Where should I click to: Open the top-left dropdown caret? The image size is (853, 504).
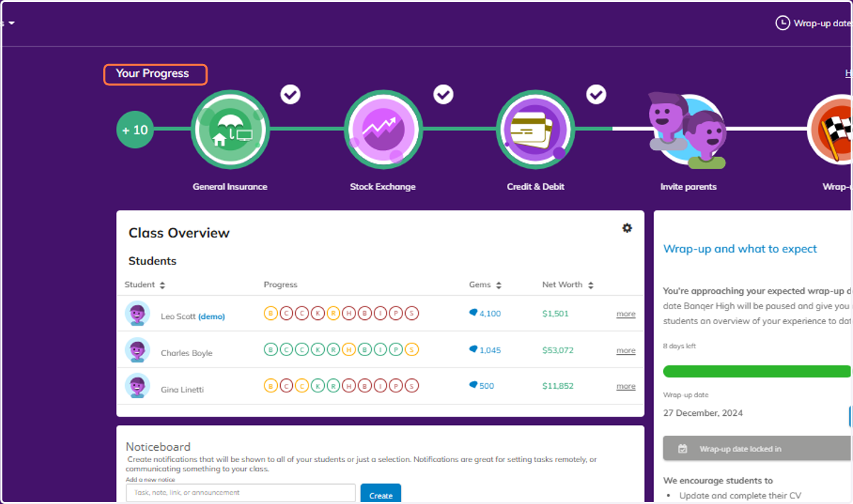tap(11, 23)
